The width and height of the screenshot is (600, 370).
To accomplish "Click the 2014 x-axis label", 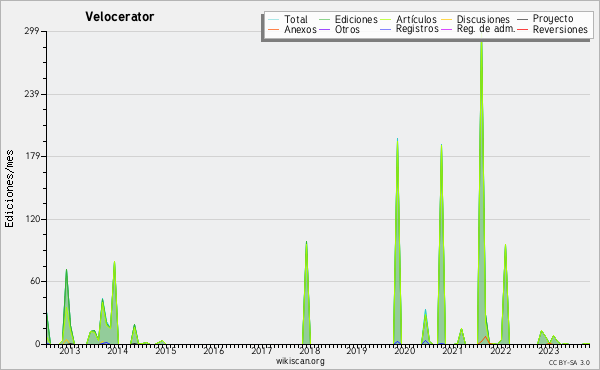I will pos(117,351).
